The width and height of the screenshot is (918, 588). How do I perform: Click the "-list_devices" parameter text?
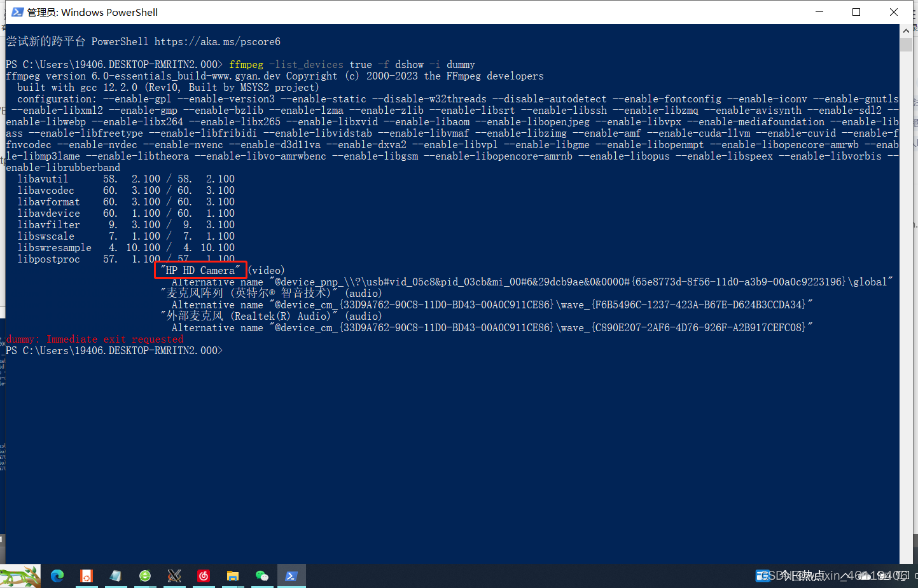coord(306,65)
